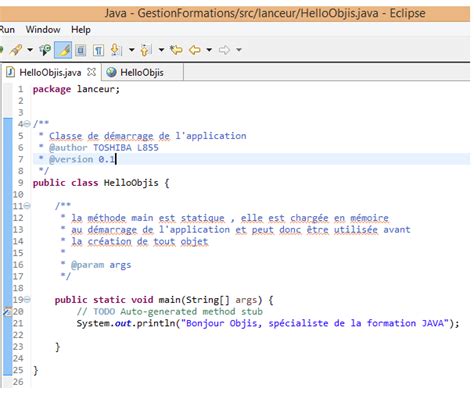This screenshot has height=395, width=474.
Task: Collapse the class Javadoc comment at line 4
Action: click(x=27, y=124)
